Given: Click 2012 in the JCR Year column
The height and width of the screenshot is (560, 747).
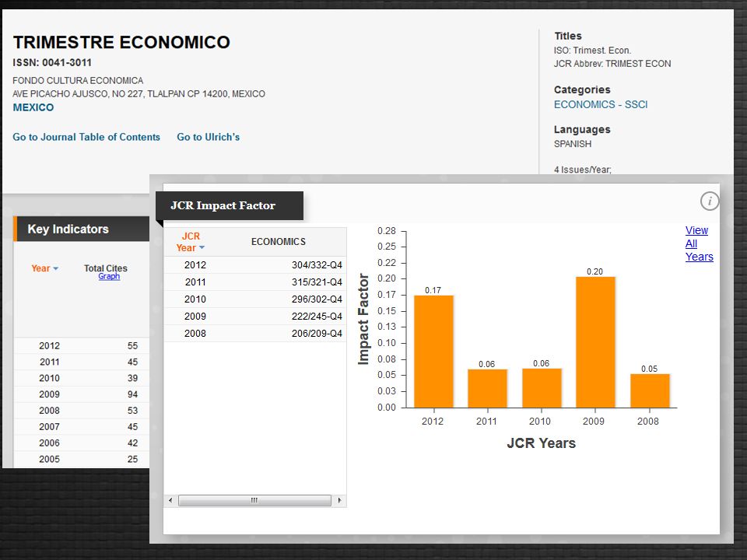Looking at the screenshot, I should point(195,265).
